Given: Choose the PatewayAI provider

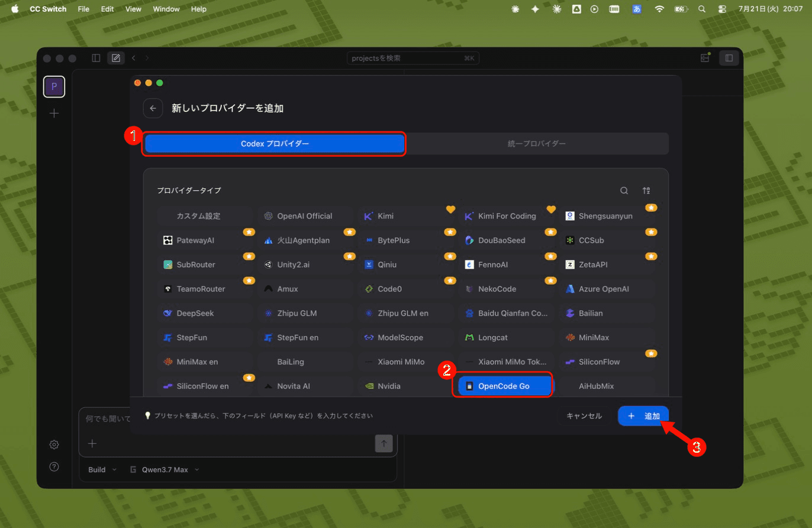Looking at the screenshot, I should pyautogui.click(x=205, y=240).
